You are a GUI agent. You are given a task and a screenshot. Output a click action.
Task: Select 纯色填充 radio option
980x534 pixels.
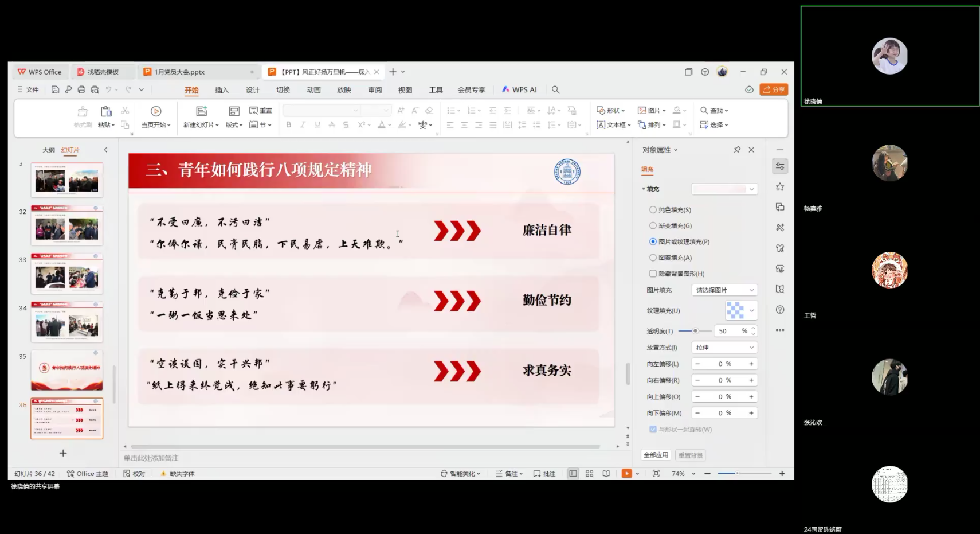click(653, 210)
